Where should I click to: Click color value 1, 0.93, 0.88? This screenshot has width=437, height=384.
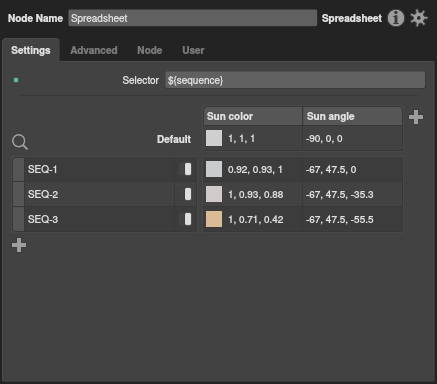[256, 195]
